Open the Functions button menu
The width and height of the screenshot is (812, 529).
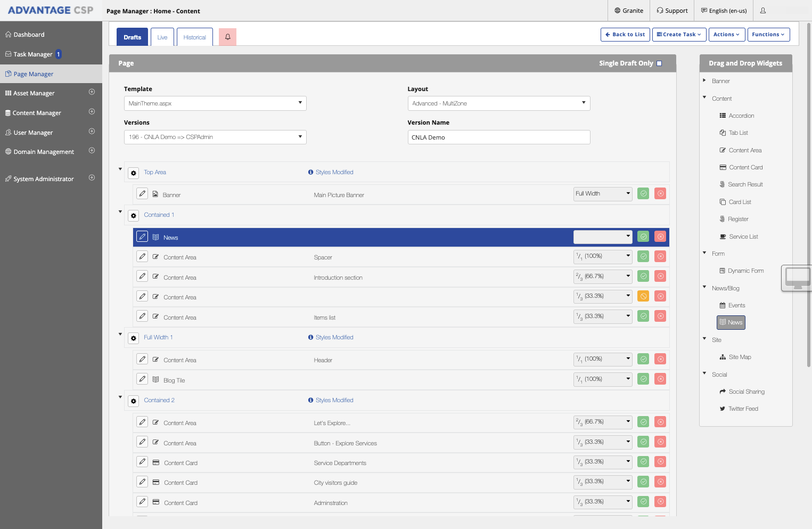pos(768,34)
